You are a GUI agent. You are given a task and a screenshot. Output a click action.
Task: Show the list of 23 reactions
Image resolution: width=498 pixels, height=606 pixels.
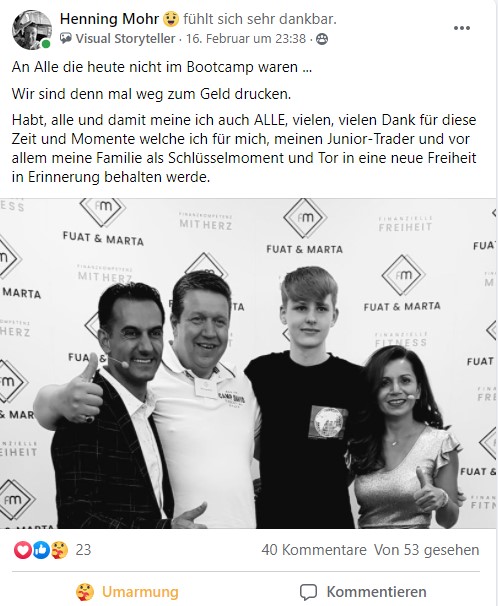(x=83, y=550)
